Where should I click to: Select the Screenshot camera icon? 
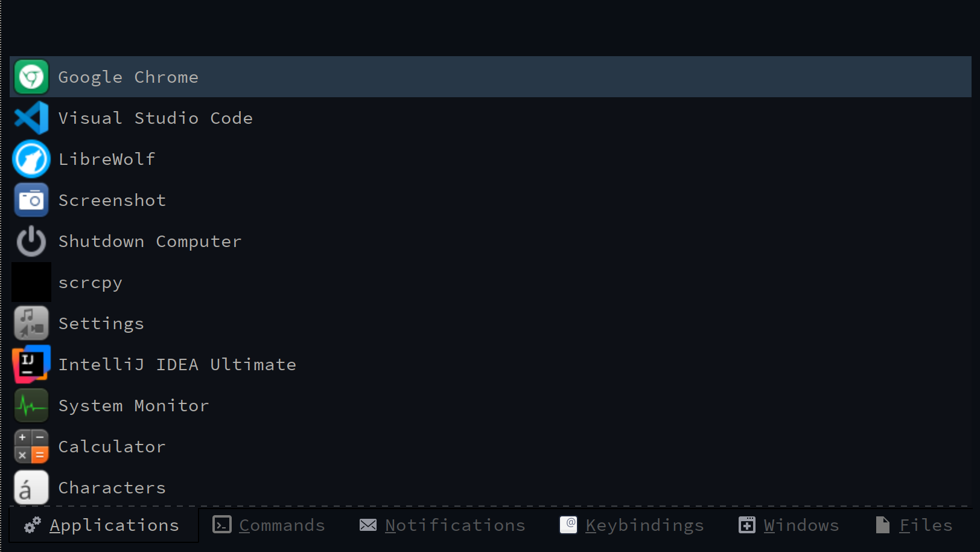(x=31, y=200)
